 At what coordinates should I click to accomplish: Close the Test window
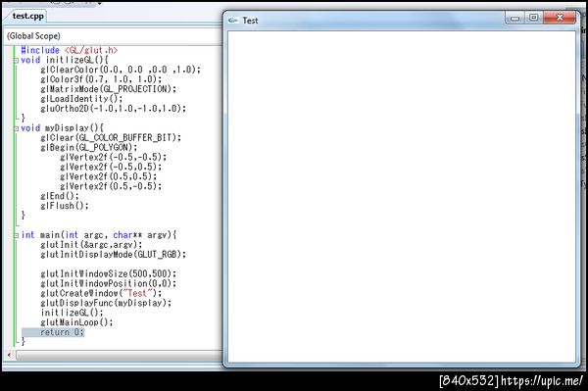coord(560,18)
